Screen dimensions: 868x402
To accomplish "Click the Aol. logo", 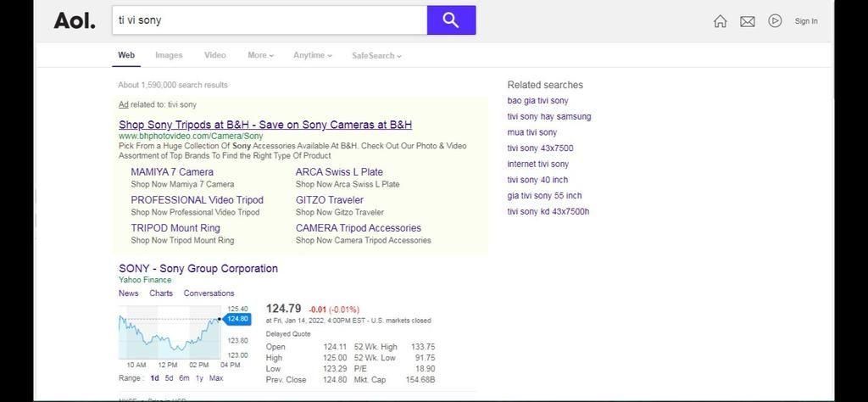I will click(75, 21).
